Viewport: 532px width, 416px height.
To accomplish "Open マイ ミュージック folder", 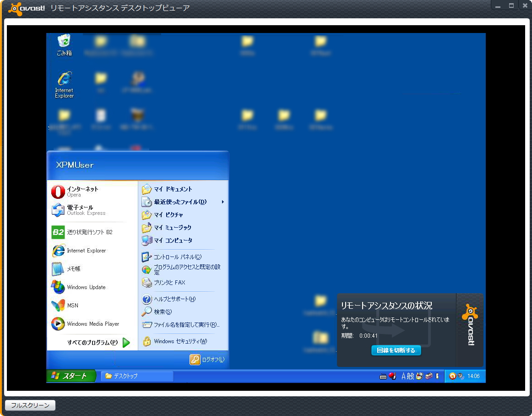I will [183, 228].
